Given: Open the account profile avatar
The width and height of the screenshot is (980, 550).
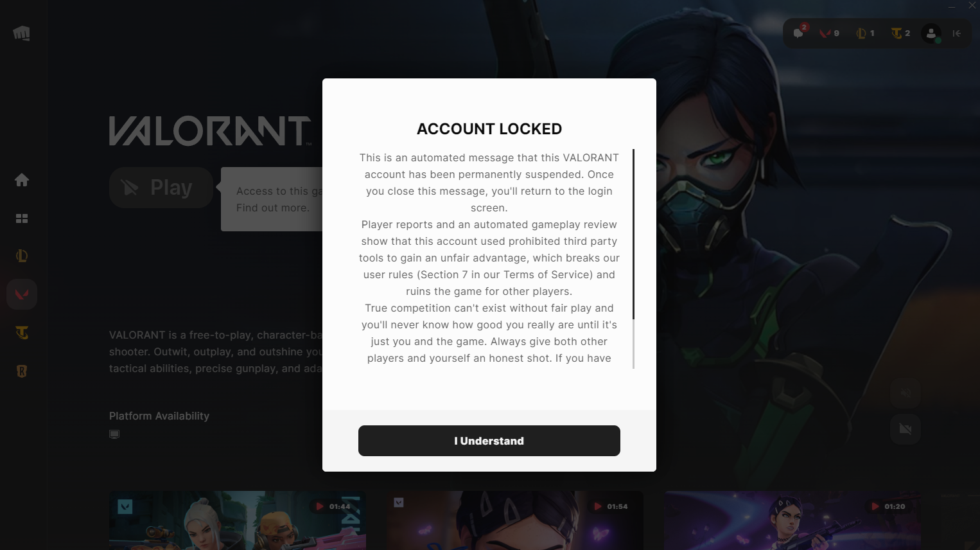Looking at the screenshot, I should [x=931, y=33].
